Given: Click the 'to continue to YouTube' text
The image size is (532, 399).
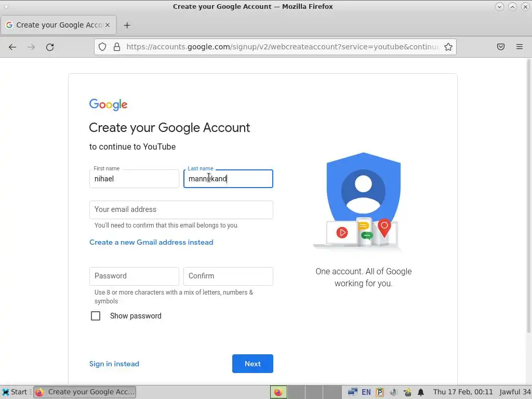Looking at the screenshot, I should pos(132,147).
